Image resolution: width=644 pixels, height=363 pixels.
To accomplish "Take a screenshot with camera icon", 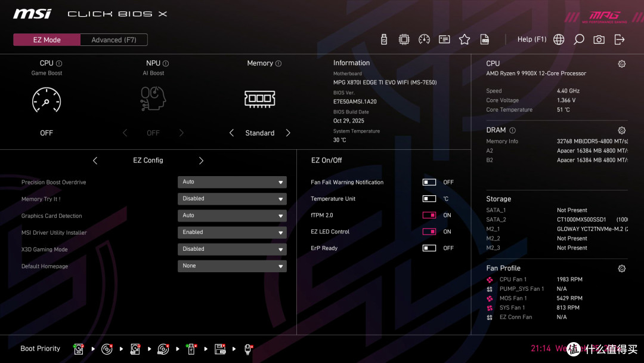I will click(599, 39).
